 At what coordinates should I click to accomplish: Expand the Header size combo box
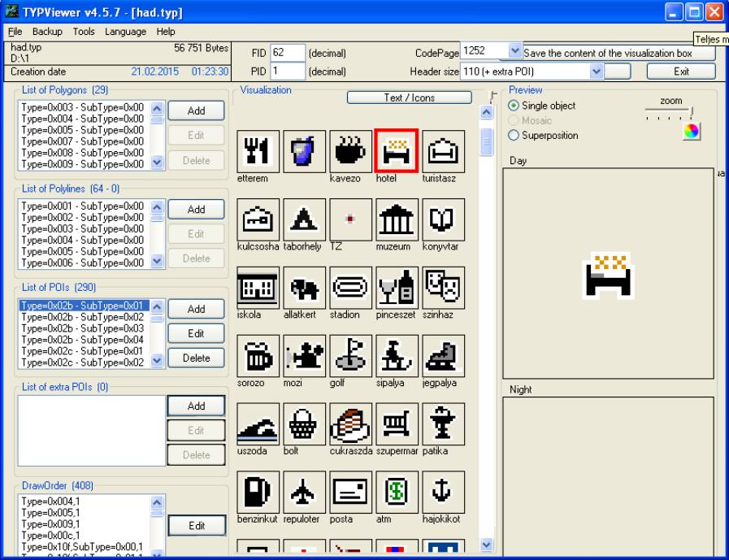(x=597, y=72)
